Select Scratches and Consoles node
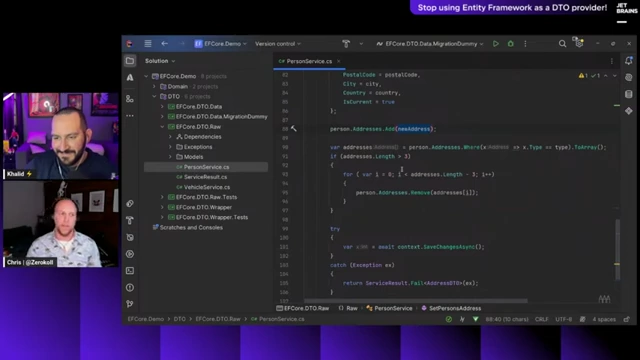 [188, 227]
